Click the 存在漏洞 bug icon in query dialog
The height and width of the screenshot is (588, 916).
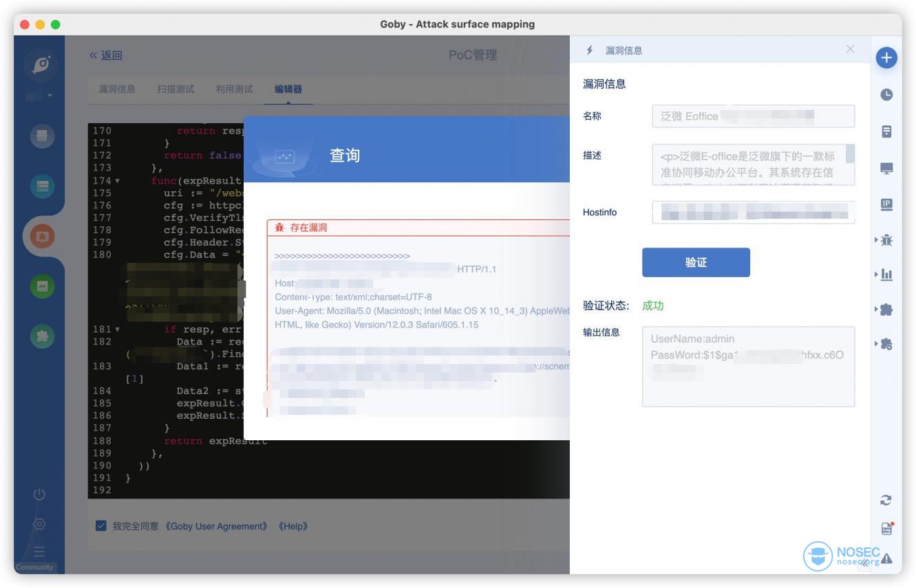point(279,228)
